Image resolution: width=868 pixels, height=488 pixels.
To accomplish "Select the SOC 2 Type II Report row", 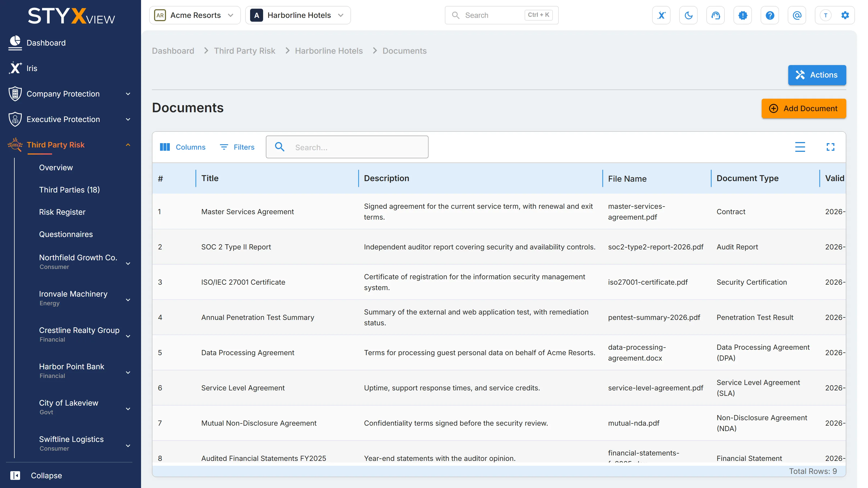I will click(499, 247).
